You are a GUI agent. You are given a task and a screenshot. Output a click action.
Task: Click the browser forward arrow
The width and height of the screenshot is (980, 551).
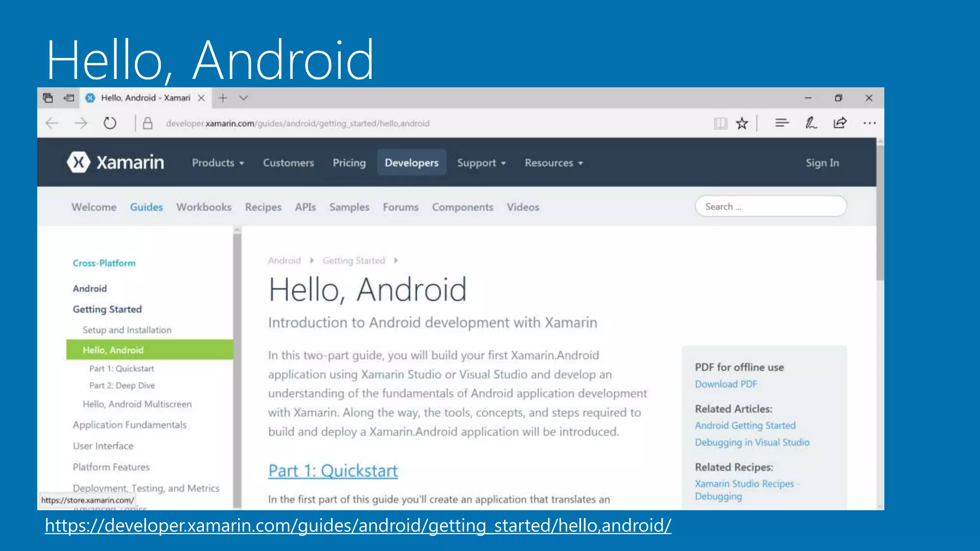80,123
